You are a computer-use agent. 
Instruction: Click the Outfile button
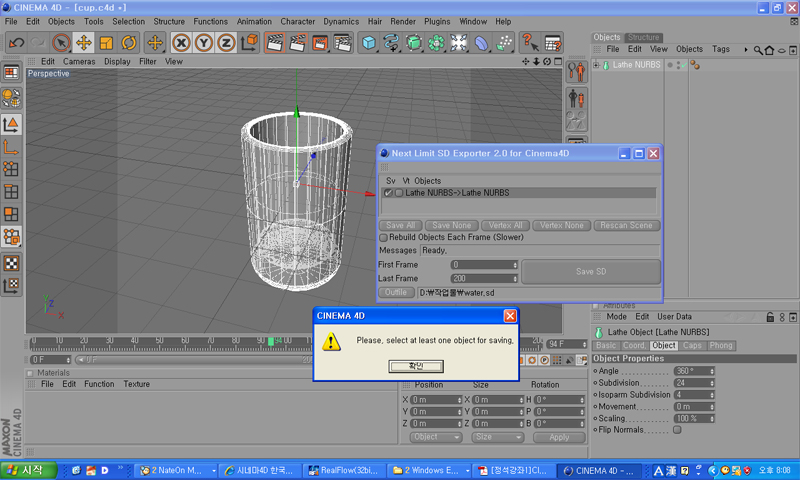point(396,292)
